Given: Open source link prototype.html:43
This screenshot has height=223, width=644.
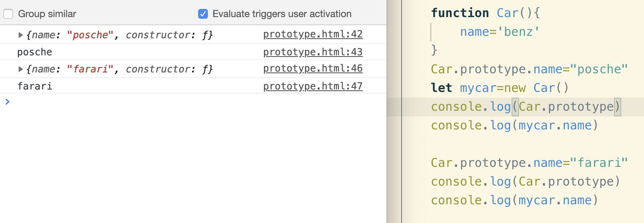Looking at the screenshot, I should 313,52.
